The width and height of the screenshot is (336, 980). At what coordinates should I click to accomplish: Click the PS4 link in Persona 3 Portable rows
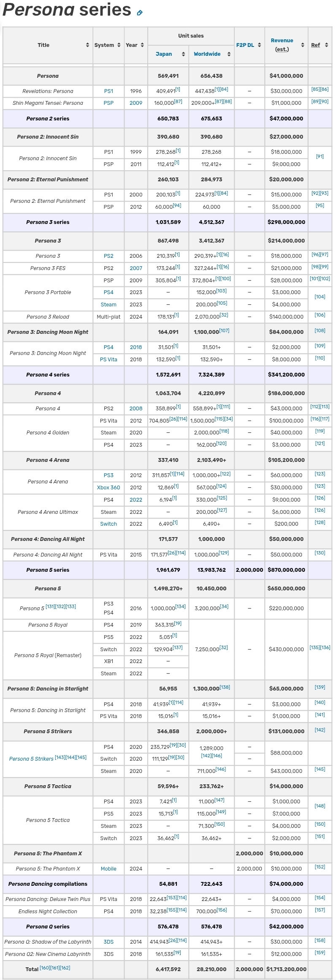(108, 292)
